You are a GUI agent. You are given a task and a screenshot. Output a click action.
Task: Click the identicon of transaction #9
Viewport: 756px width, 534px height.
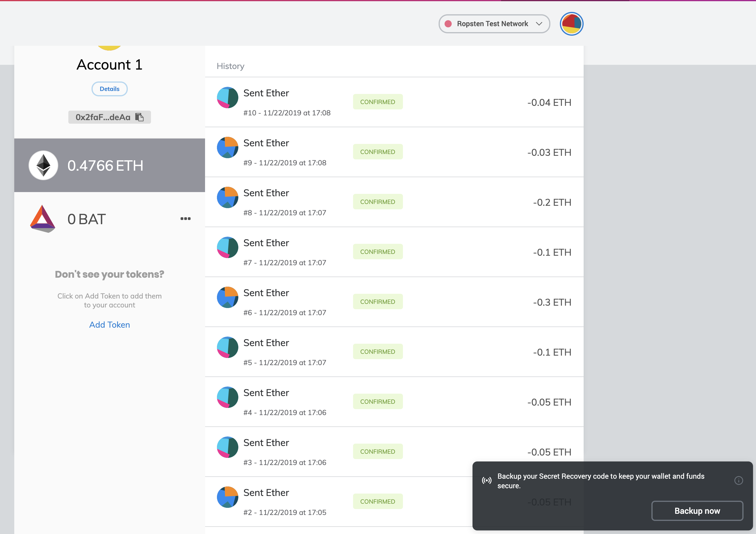[228, 147]
